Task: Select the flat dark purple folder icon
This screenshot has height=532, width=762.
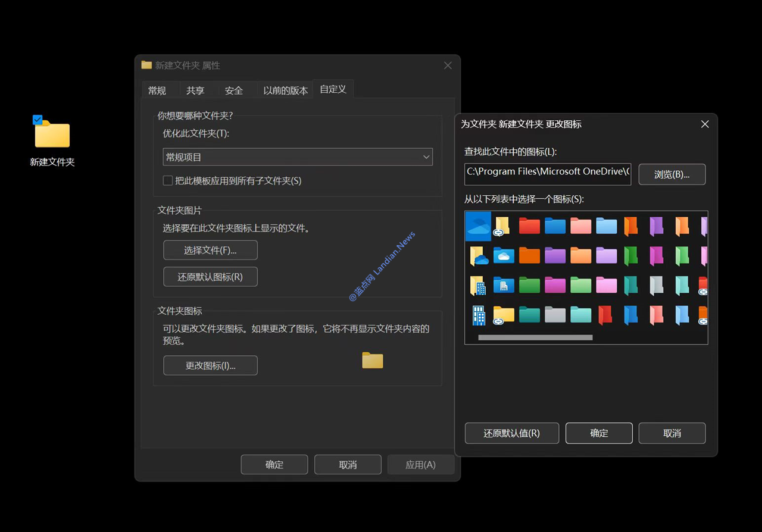Action: click(555, 256)
